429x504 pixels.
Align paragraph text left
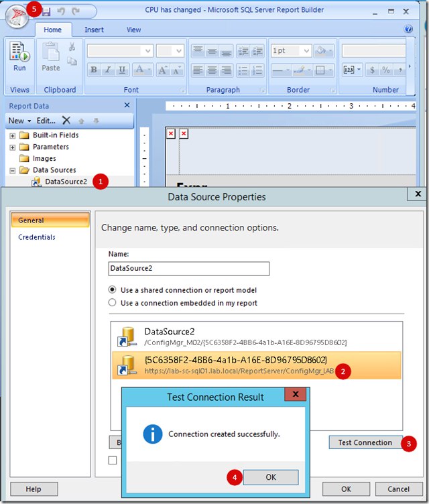[198, 70]
